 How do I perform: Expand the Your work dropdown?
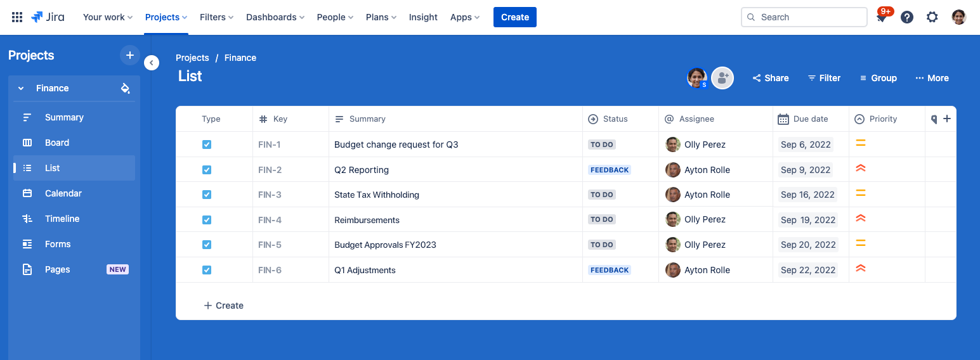(107, 17)
